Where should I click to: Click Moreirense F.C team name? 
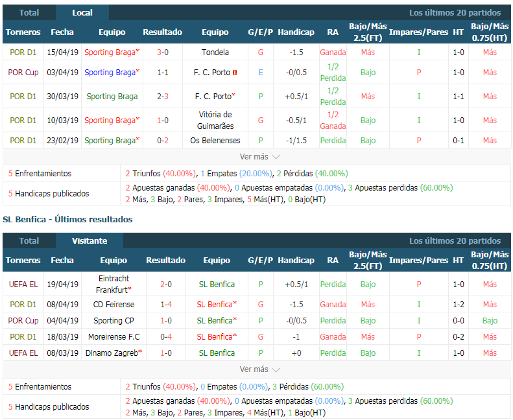tap(113, 337)
